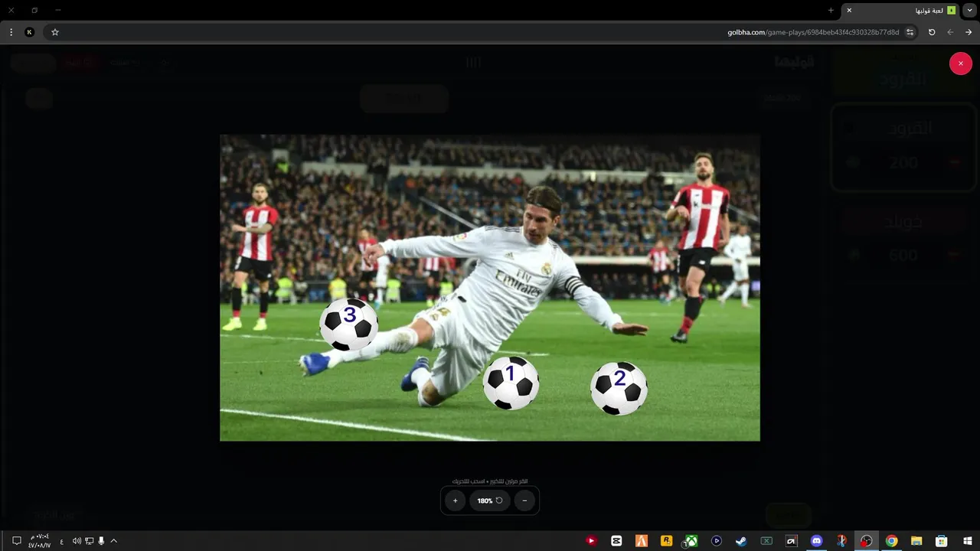Close the image viewer with red X button
This screenshot has height=551, width=980.
pyautogui.click(x=961, y=64)
